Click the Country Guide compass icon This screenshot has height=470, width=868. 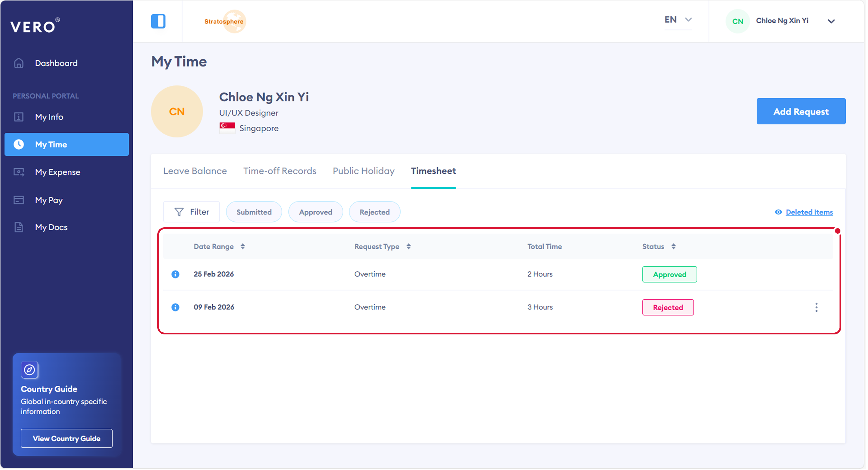tap(29, 370)
